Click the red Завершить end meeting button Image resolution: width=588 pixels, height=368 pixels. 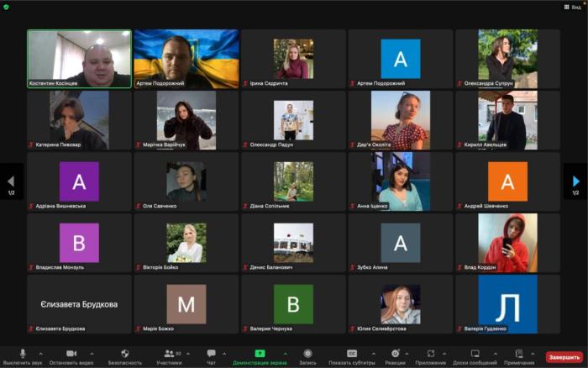tap(564, 357)
